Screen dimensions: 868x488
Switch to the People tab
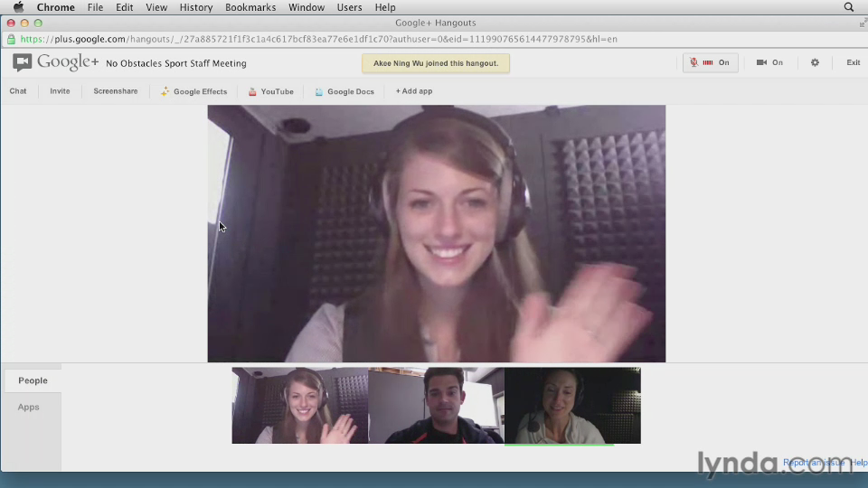point(33,380)
